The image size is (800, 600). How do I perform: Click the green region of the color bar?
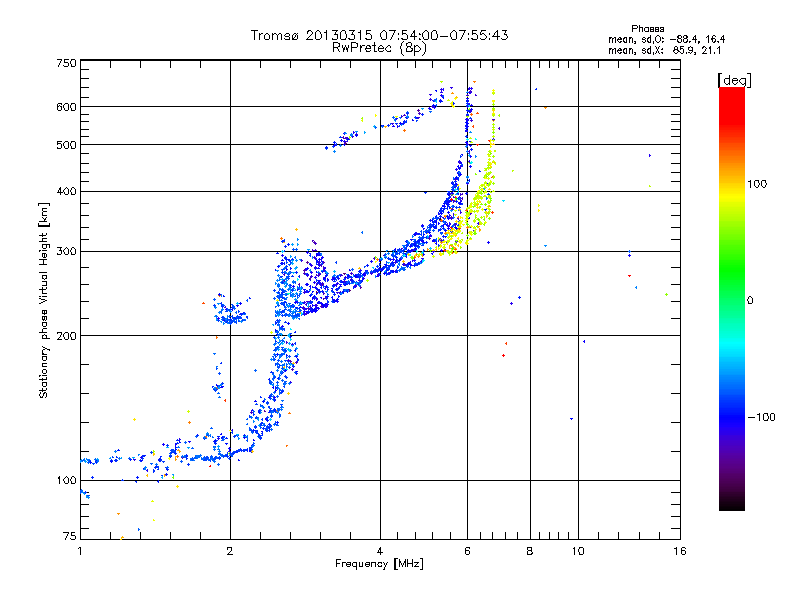point(732,270)
